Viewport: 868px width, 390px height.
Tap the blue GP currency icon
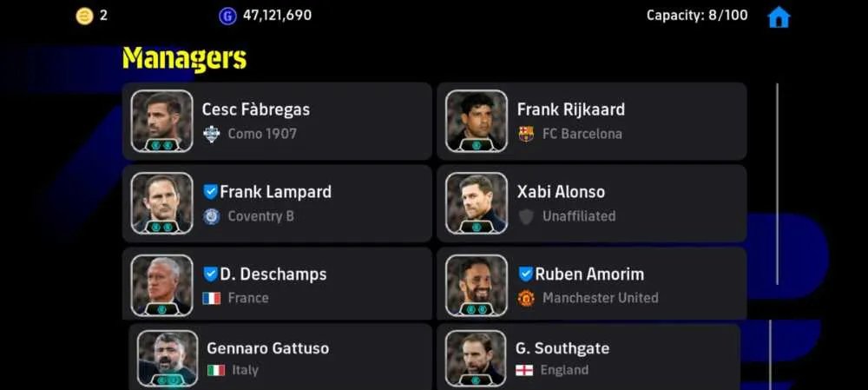tap(227, 16)
